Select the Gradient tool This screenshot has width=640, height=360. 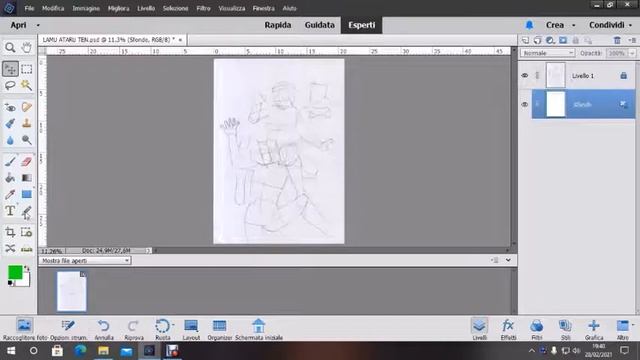point(27,178)
